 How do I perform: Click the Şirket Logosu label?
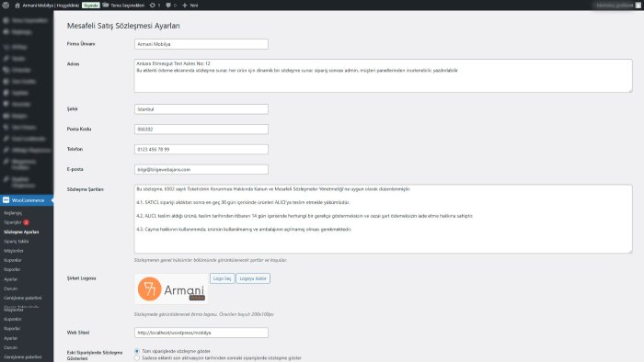(81, 278)
